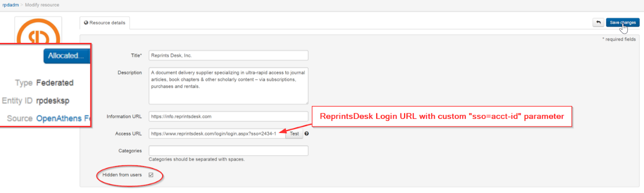Image resolution: width=644 pixels, height=193 pixels.
Task: Click the Description text area
Action: (x=229, y=86)
